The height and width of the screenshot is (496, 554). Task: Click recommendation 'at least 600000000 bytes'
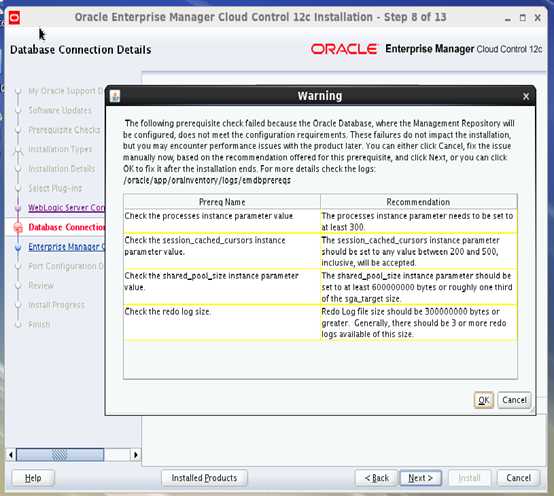[418, 287]
